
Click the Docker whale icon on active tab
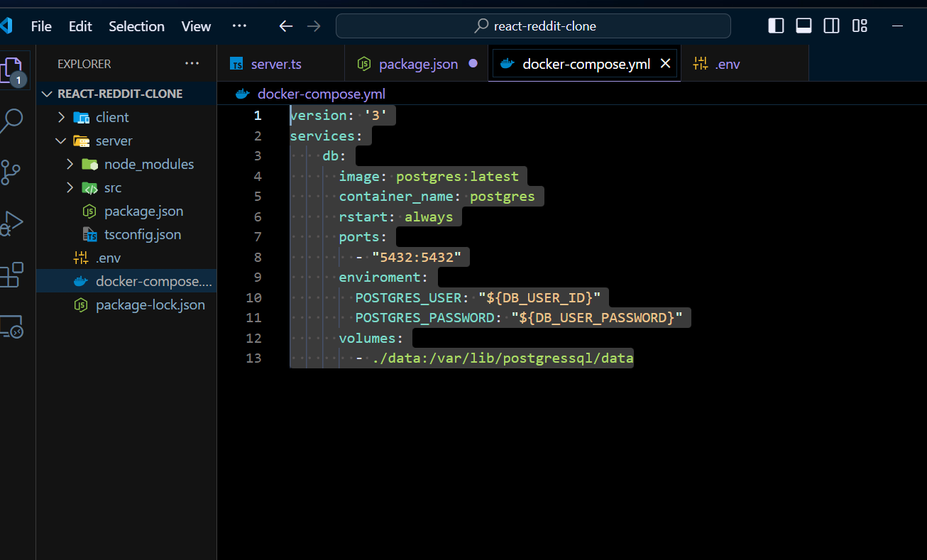pos(507,64)
